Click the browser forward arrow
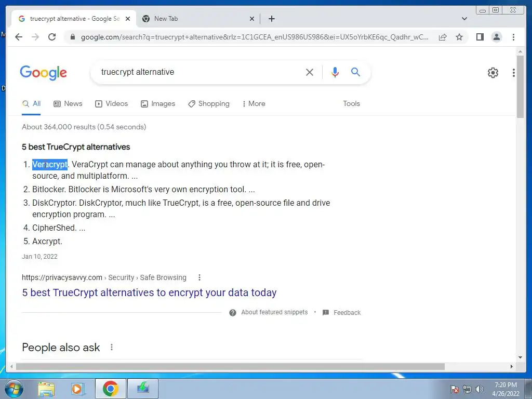 click(x=35, y=37)
